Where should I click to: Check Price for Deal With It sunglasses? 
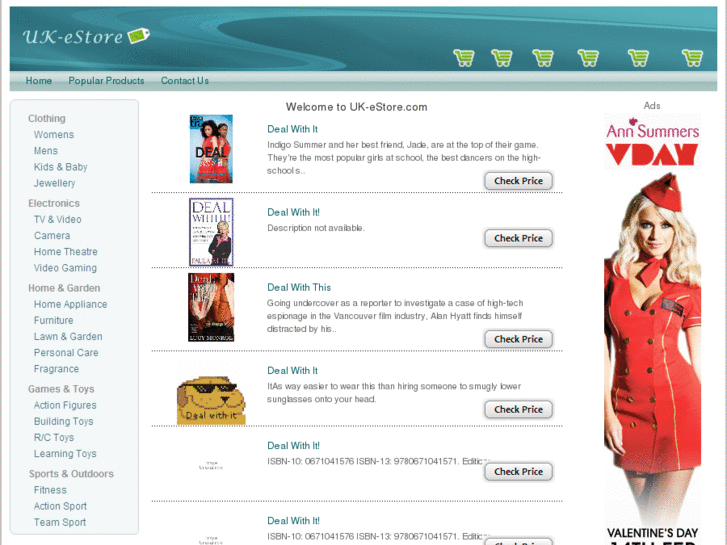[518, 410]
